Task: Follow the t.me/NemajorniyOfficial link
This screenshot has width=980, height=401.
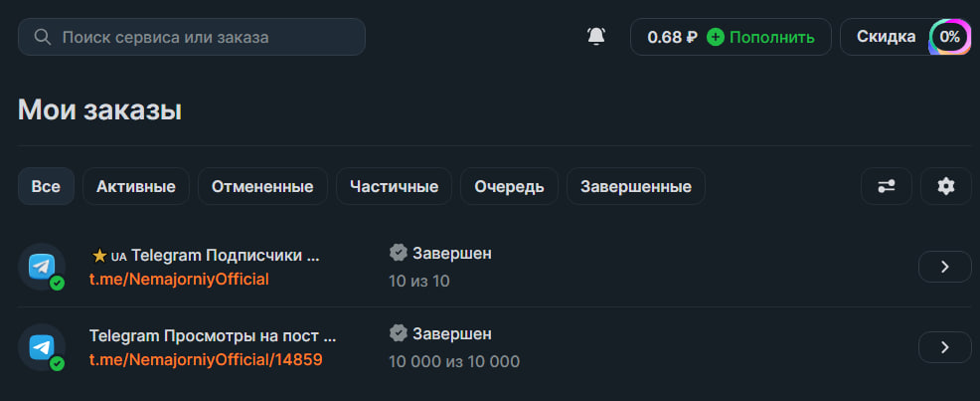Action: pyautogui.click(x=179, y=279)
